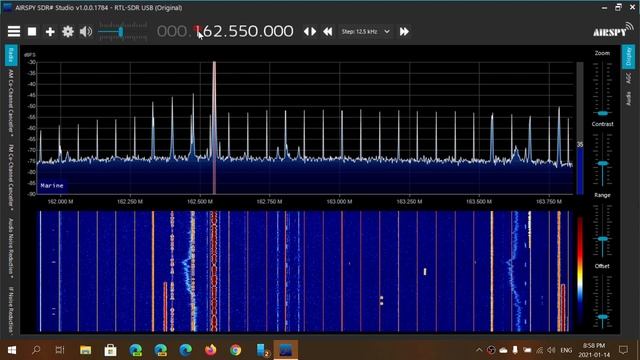Open the clock showing 8:58 PM
Screen dimensions: 640x360
(594, 350)
